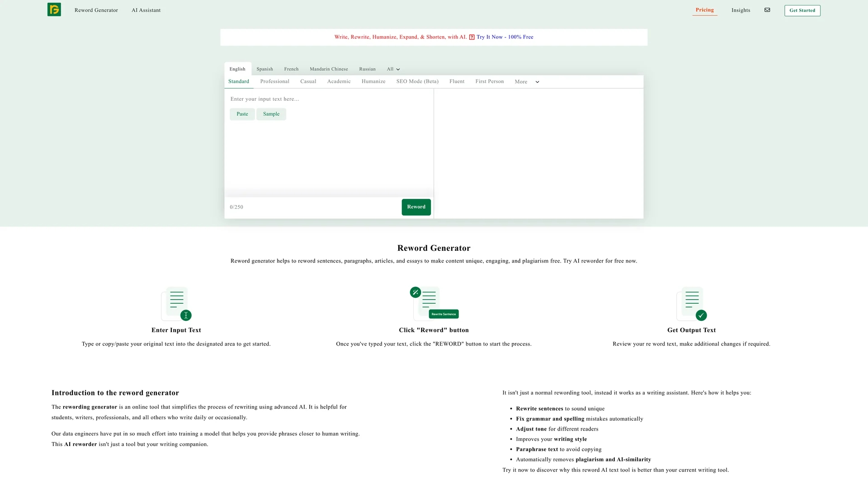The image size is (868, 488).
Task: Select the English language tab
Action: [237, 69]
